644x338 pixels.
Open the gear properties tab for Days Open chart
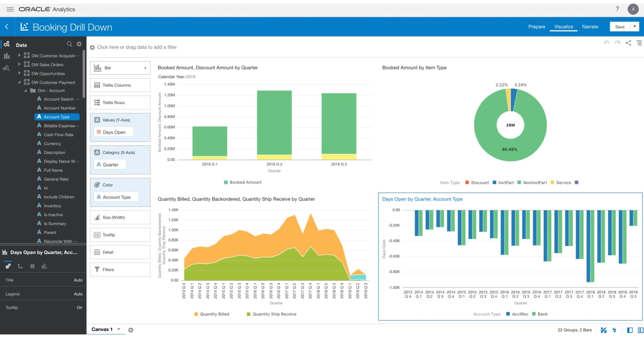[8, 266]
